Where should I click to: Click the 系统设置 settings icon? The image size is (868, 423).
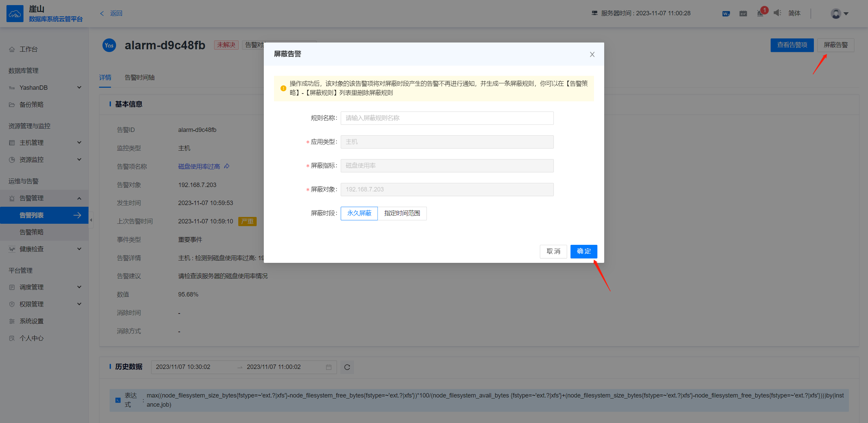(x=12, y=321)
